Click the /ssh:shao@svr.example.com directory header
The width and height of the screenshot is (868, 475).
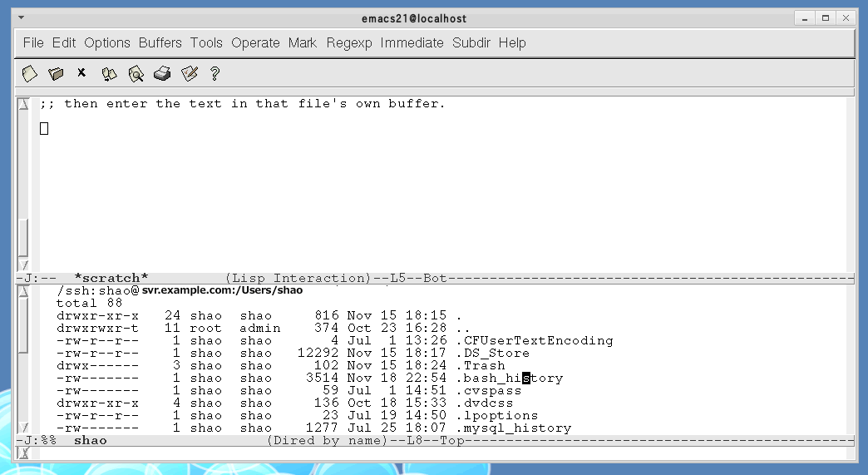(x=180, y=290)
